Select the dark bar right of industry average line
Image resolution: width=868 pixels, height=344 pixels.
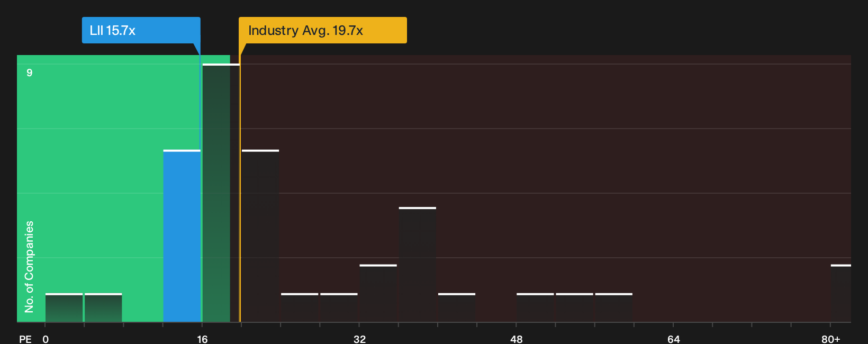pos(260,236)
